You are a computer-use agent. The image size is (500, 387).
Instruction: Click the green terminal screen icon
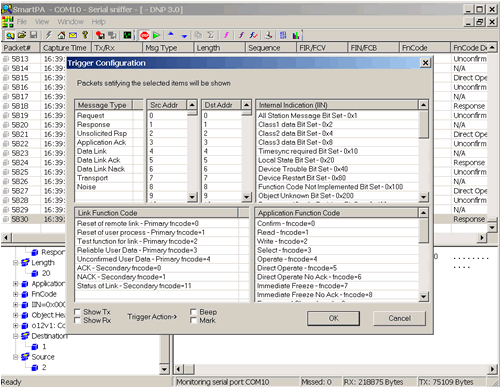click(x=127, y=35)
